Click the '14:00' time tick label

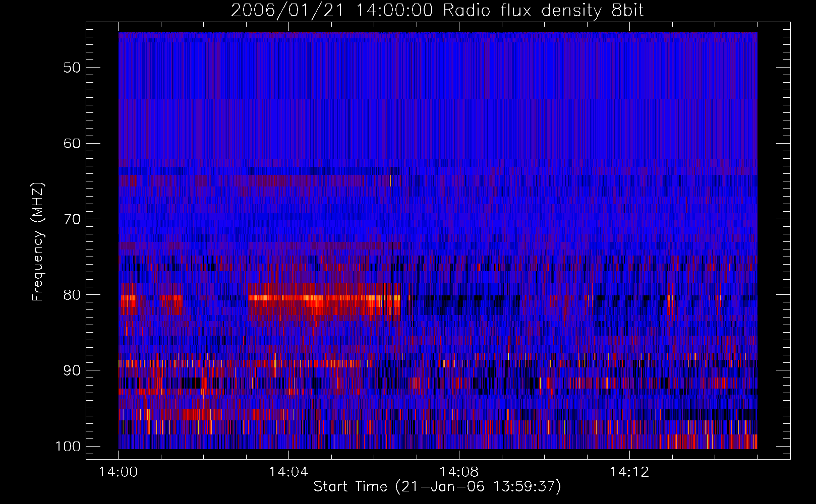(x=119, y=472)
